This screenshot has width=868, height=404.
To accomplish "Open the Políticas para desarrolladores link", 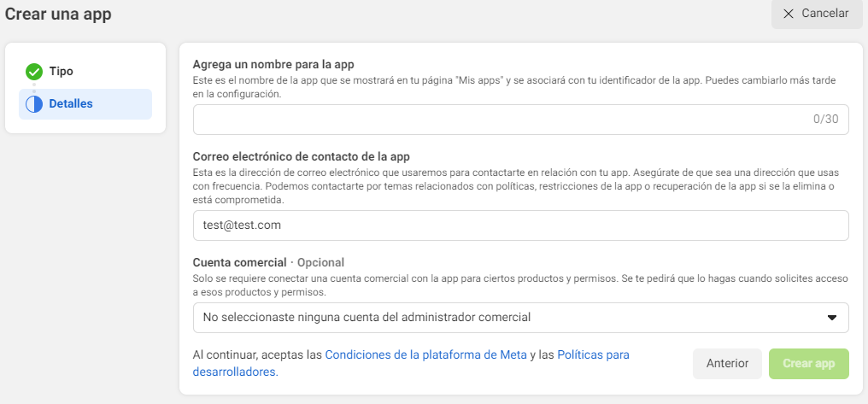I will point(411,364).
